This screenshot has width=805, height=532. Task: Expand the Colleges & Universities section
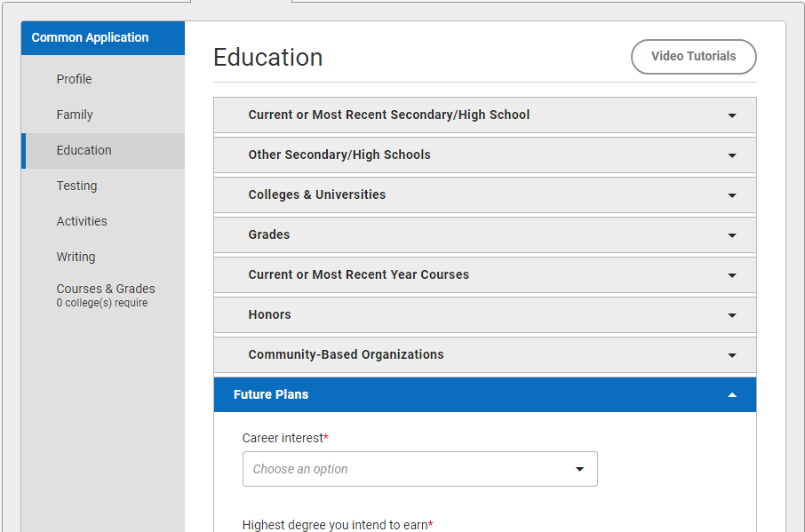[x=484, y=195]
